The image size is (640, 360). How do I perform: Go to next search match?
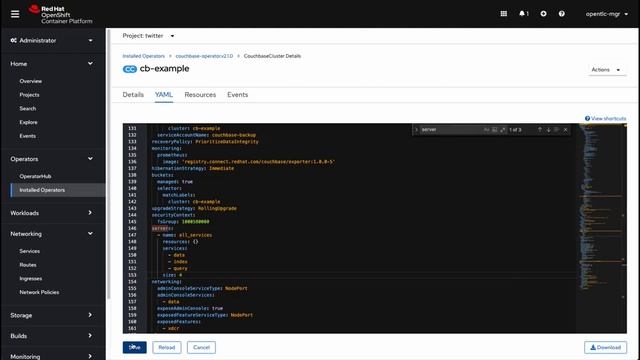pos(548,129)
